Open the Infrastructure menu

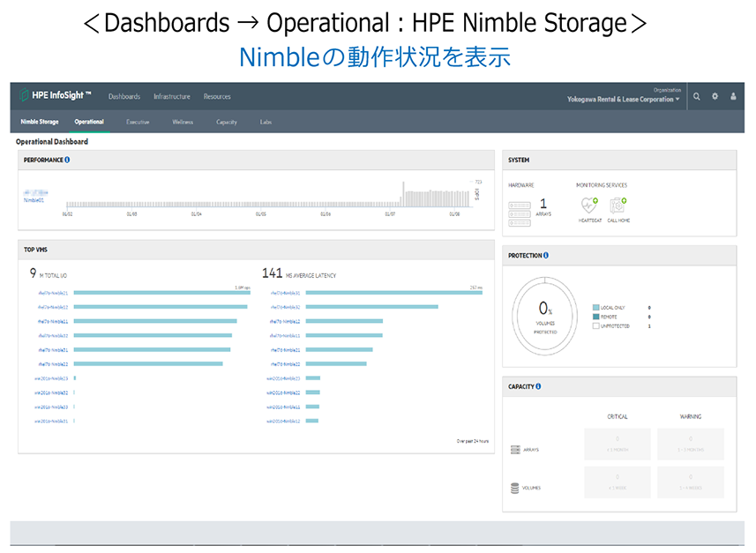172,96
